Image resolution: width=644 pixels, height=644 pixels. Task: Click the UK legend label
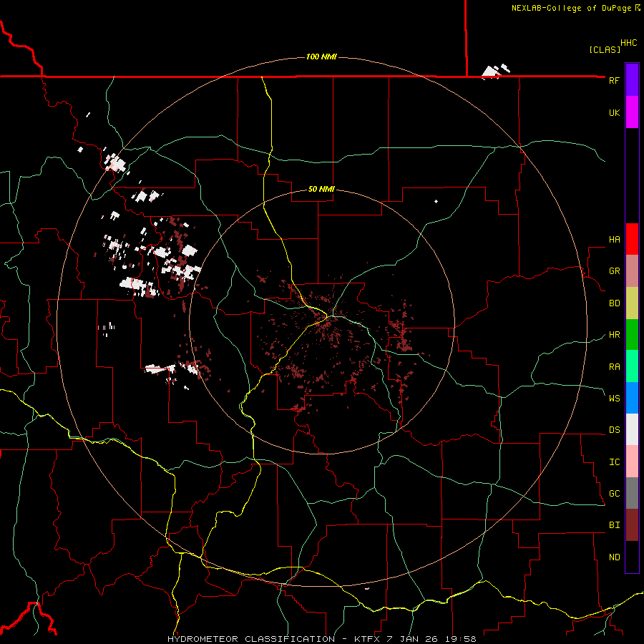[x=614, y=112]
